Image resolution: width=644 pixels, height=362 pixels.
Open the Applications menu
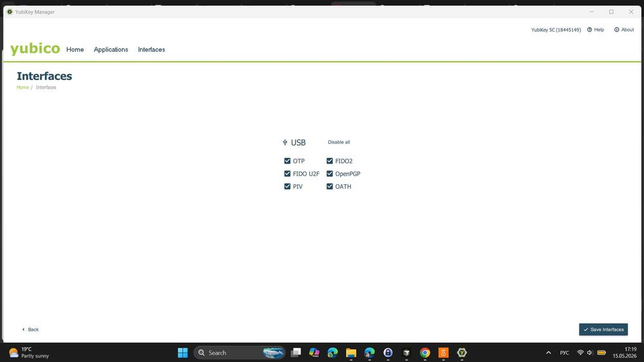[x=111, y=50]
